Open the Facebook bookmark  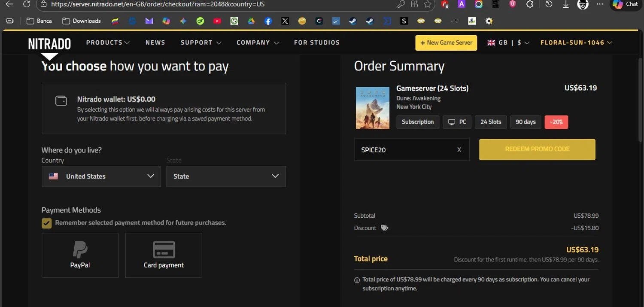[268, 21]
